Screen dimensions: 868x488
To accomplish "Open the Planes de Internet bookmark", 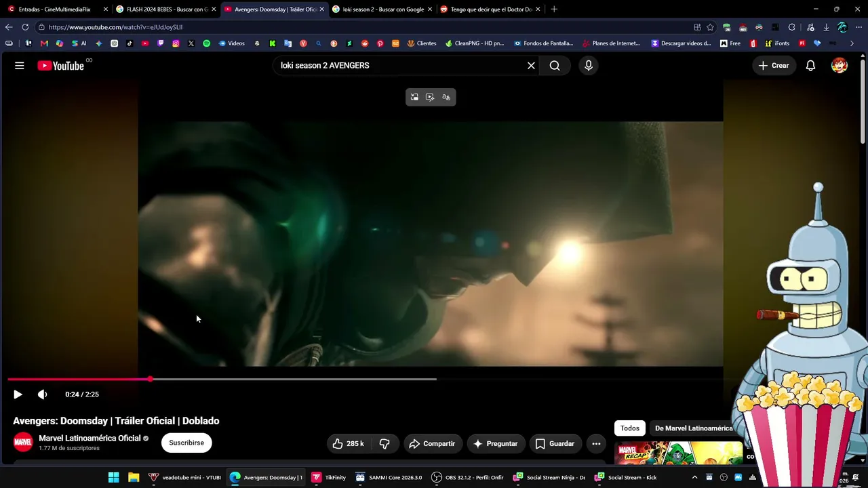I will 611,43.
